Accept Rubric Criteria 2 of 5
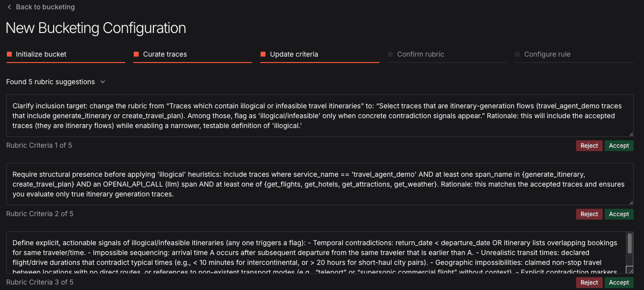This screenshot has height=290, width=644. [619, 214]
